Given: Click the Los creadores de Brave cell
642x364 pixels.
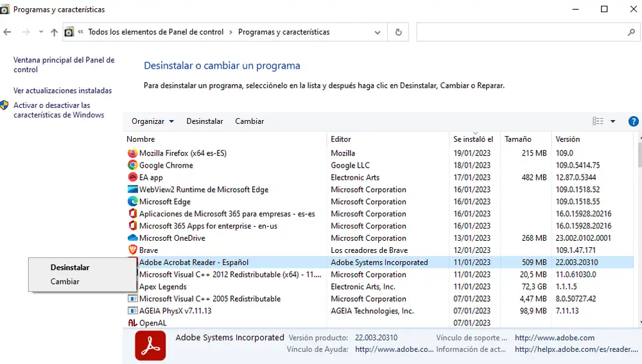Looking at the screenshot, I should (369, 250).
